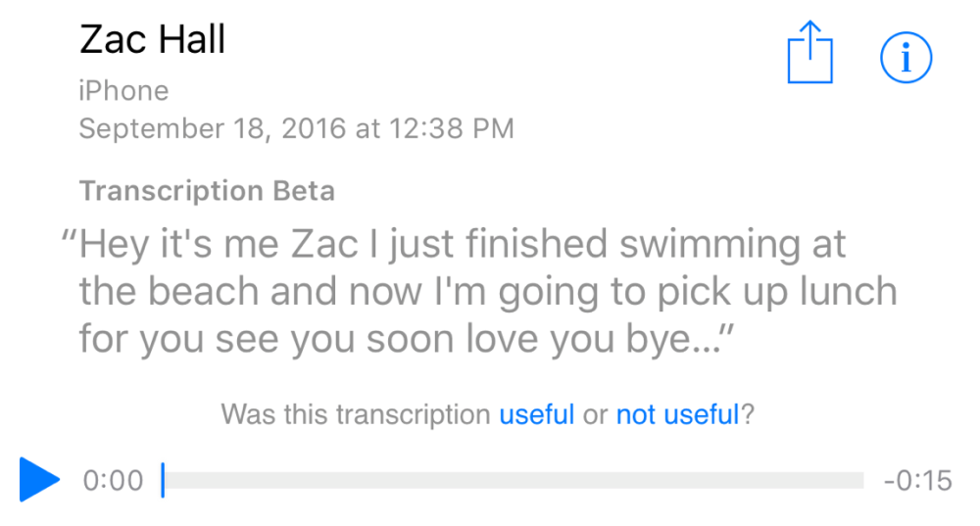Click the opening quotation mark of the transcription

[68, 239]
